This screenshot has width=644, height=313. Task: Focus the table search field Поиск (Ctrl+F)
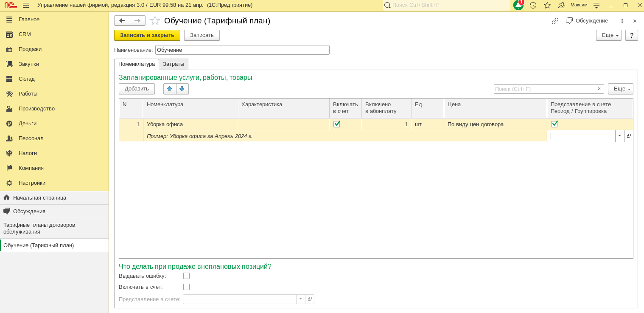(544, 89)
